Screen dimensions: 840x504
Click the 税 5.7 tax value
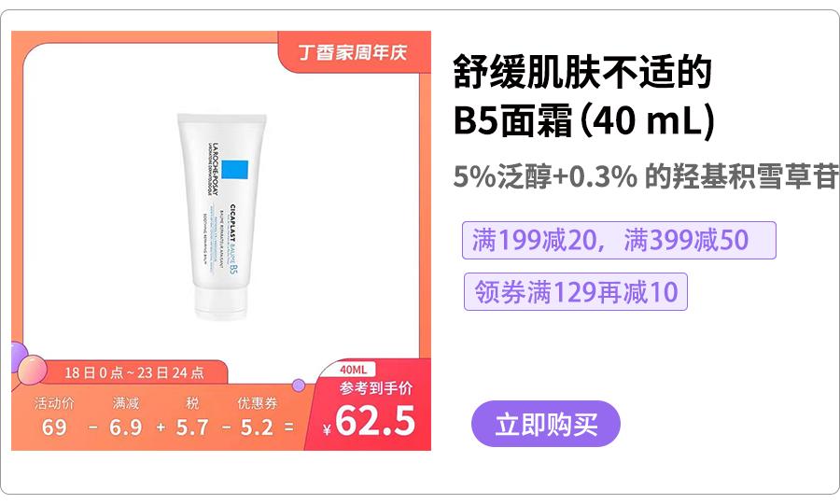[192, 427]
